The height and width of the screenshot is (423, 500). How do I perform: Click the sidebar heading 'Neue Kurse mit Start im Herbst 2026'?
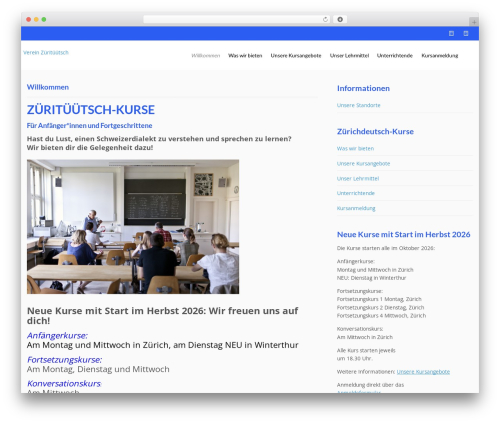403,235
